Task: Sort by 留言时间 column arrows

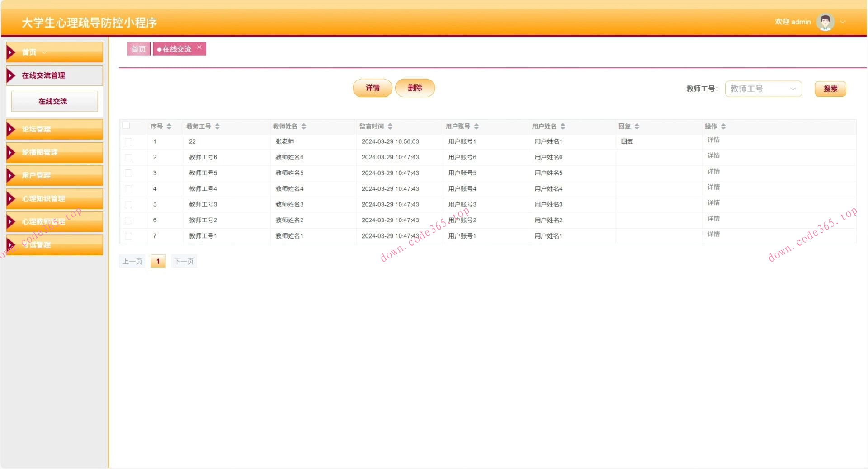Action: point(390,127)
